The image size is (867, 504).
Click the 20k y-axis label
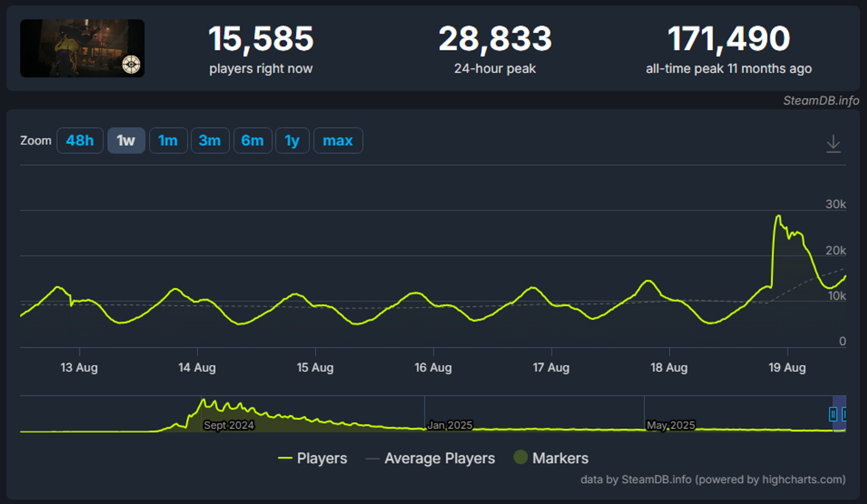click(836, 250)
